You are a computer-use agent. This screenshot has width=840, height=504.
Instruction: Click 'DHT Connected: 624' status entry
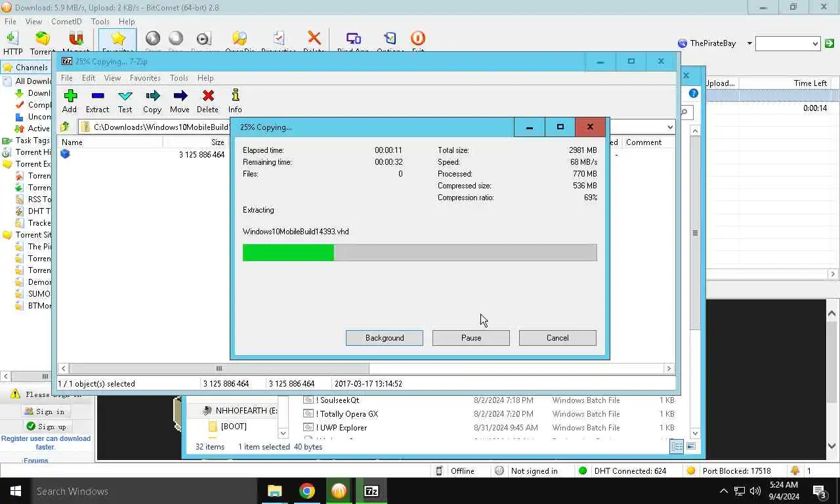click(622, 471)
